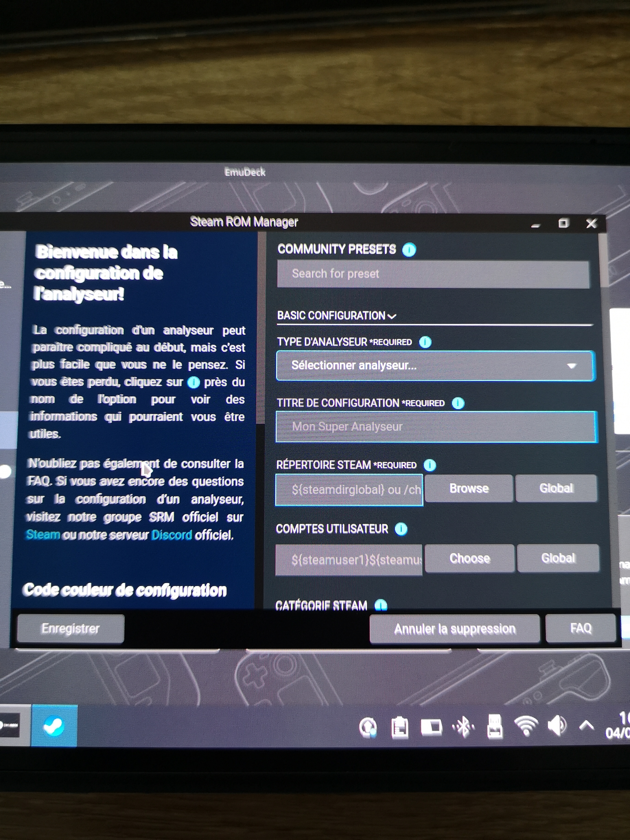This screenshot has height=840, width=630.
Task: Follow the Discord link in welcome text
Action: (x=172, y=535)
